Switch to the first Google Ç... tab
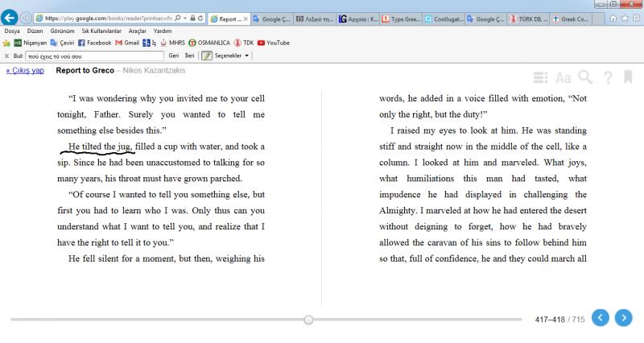Image resolution: width=644 pixels, height=343 pixels. click(x=271, y=19)
